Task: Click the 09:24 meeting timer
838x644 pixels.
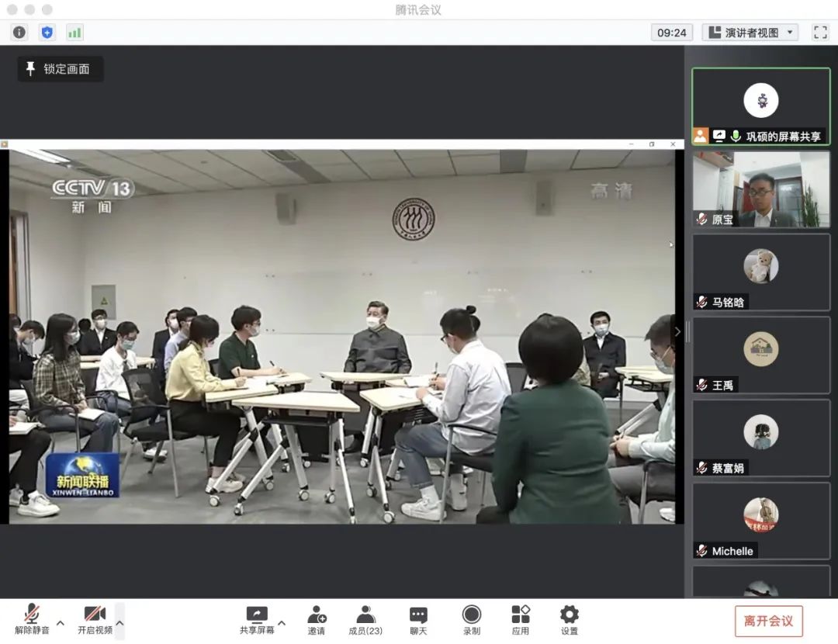Action: [x=672, y=33]
